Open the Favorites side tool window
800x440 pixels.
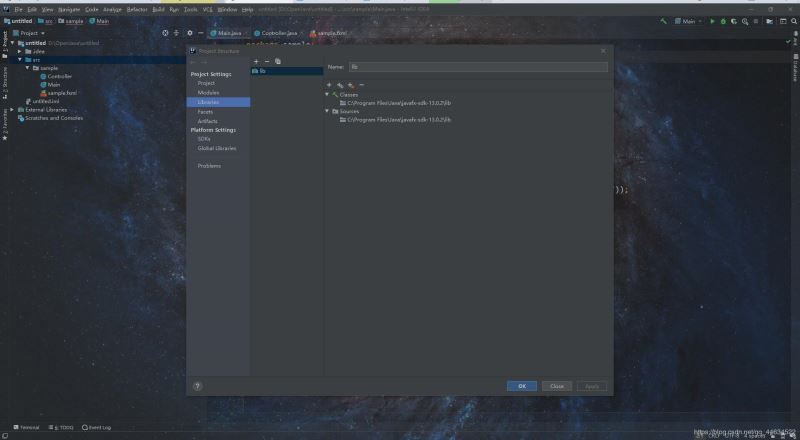point(5,125)
